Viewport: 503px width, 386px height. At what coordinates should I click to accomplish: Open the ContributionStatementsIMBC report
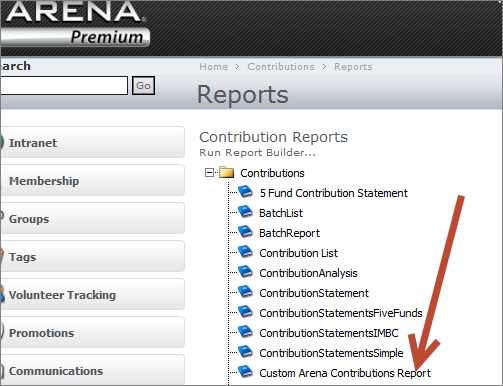click(x=329, y=333)
